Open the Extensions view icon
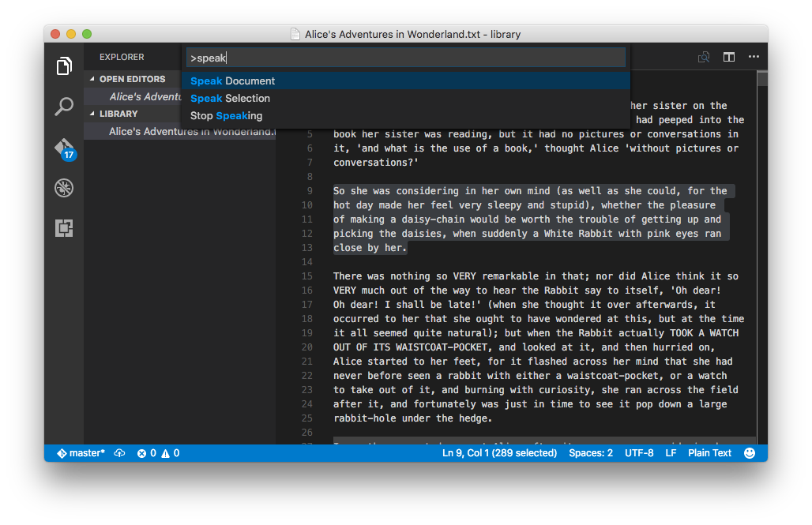Viewport: 812px width, 525px height. click(64, 228)
